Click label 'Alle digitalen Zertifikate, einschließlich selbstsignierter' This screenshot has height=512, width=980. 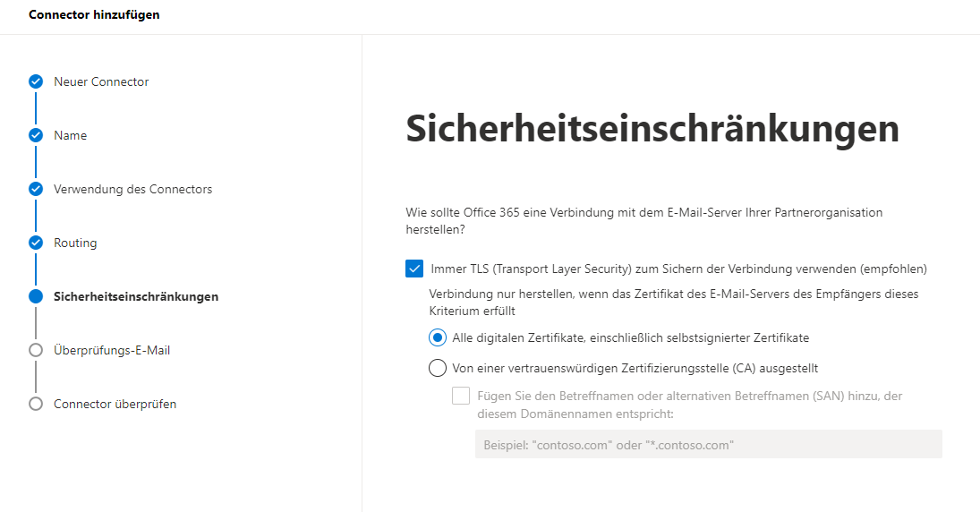click(631, 338)
